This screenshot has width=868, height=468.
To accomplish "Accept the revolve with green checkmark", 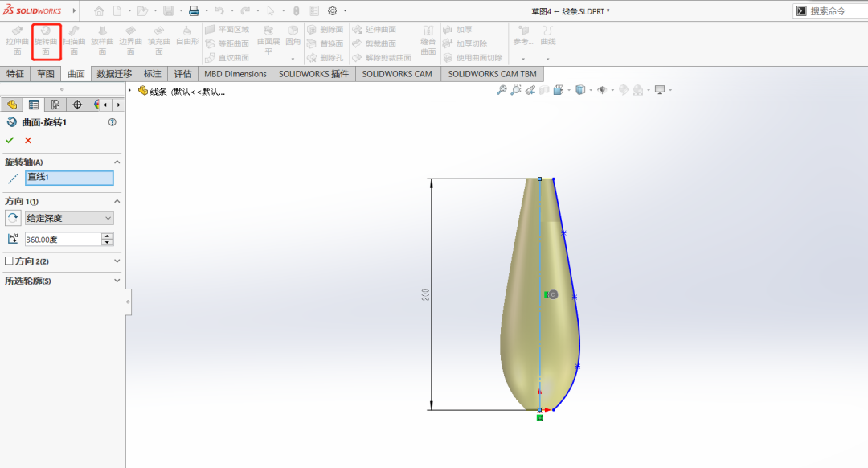I will (10, 140).
